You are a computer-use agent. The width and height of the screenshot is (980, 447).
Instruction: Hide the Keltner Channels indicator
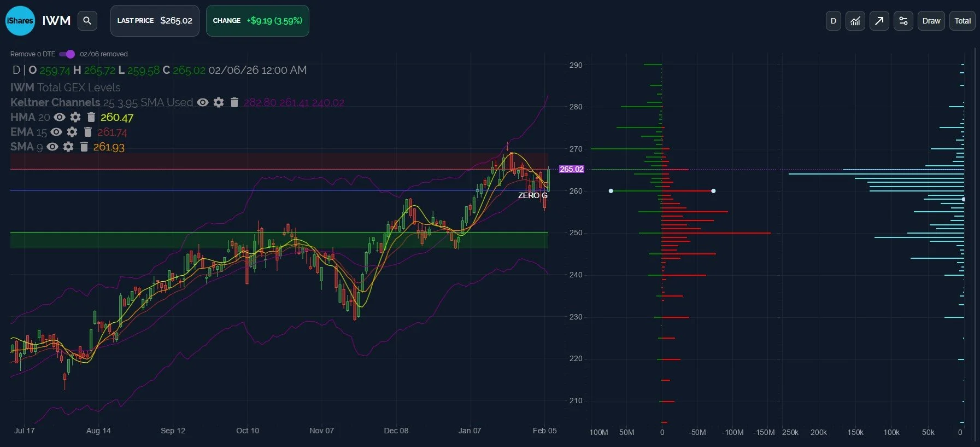[203, 102]
